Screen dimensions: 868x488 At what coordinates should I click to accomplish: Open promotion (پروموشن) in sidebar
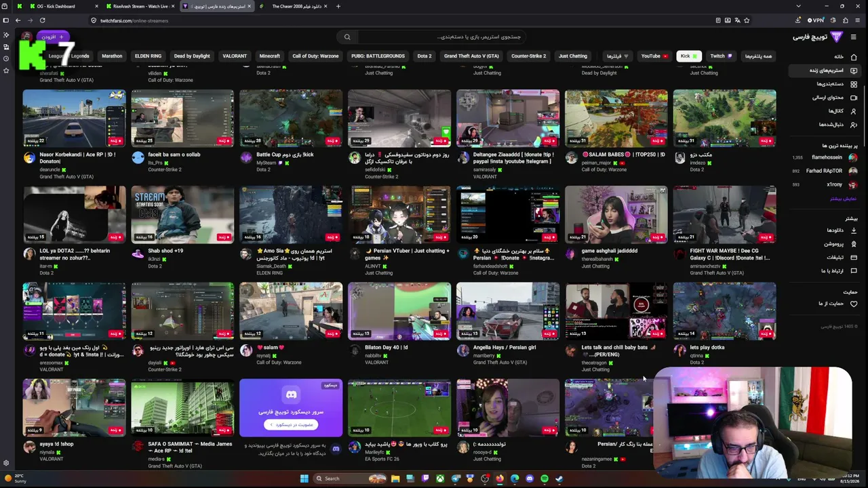(x=841, y=244)
